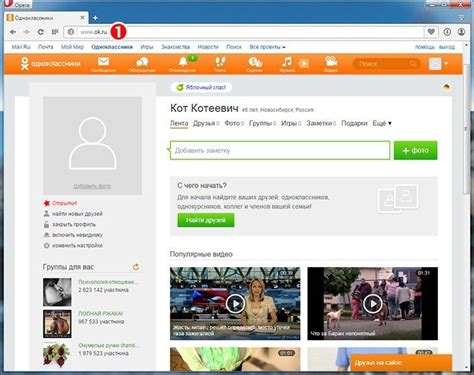This screenshot has height=375, width=474.
Task: Click the heart bookmark icon in address bar
Action: click(431, 32)
